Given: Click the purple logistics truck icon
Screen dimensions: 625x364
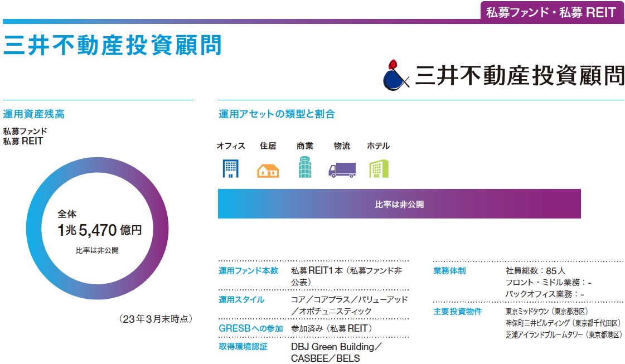Looking at the screenshot, I should pyautogui.click(x=342, y=170).
